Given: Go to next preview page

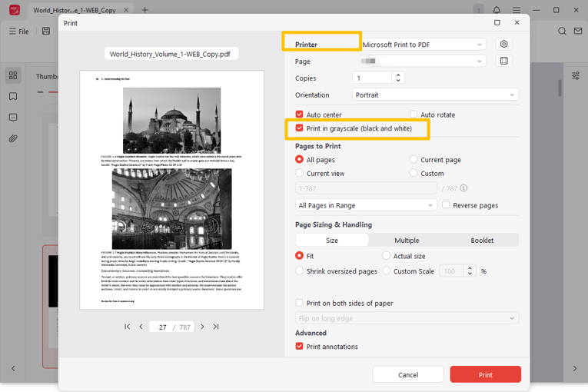Looking at the screenshot, I should [x=202, y=327].
